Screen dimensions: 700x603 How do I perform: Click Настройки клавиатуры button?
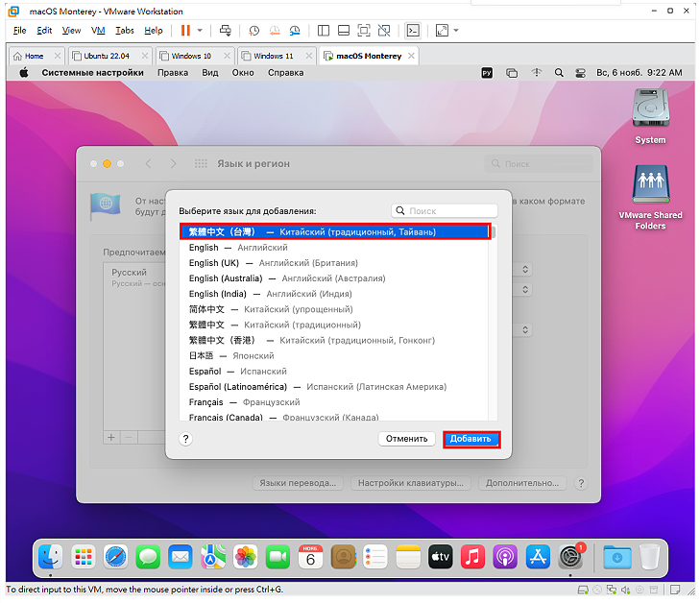411,483
